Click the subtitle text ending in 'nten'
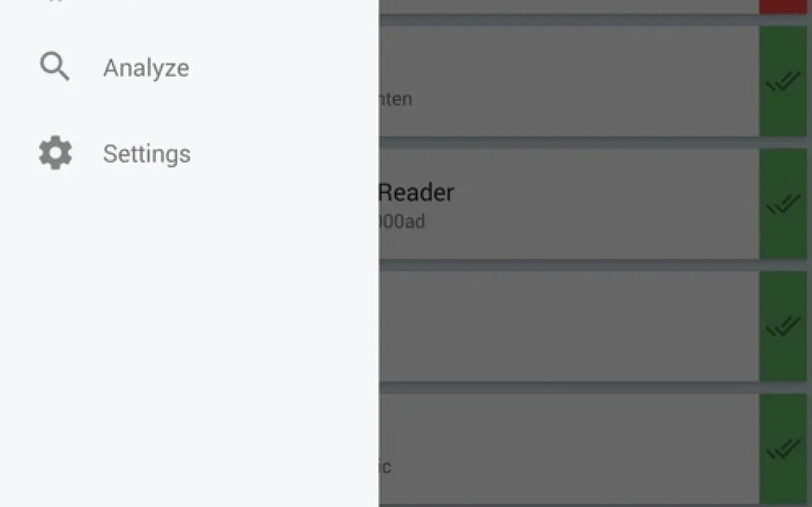The width and height of the screenshot is (812, 507). 397,99
